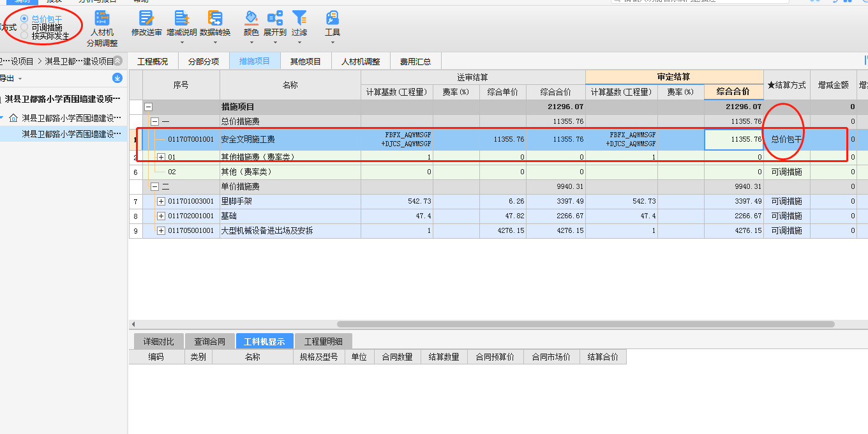Open 人材机分期调整 tool

click(102, 29)
